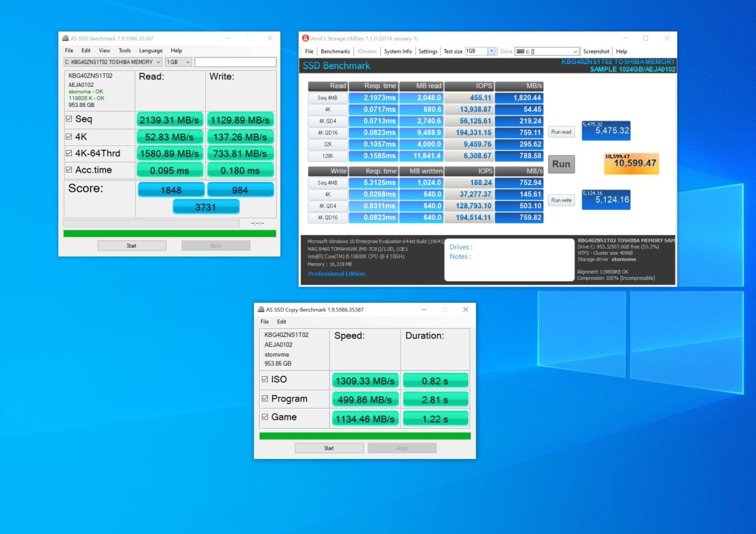Click the Professional Edition link in Anvil's

pos(336,274)
